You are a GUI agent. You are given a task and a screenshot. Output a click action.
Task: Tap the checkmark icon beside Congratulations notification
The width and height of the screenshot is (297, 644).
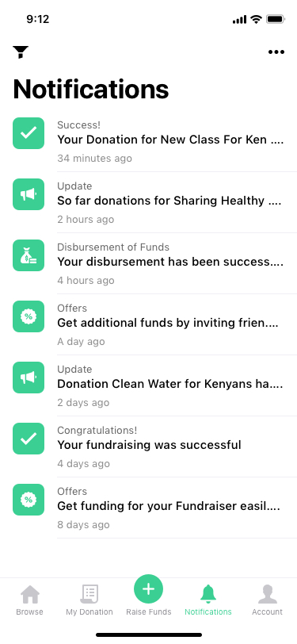point(29,439)
